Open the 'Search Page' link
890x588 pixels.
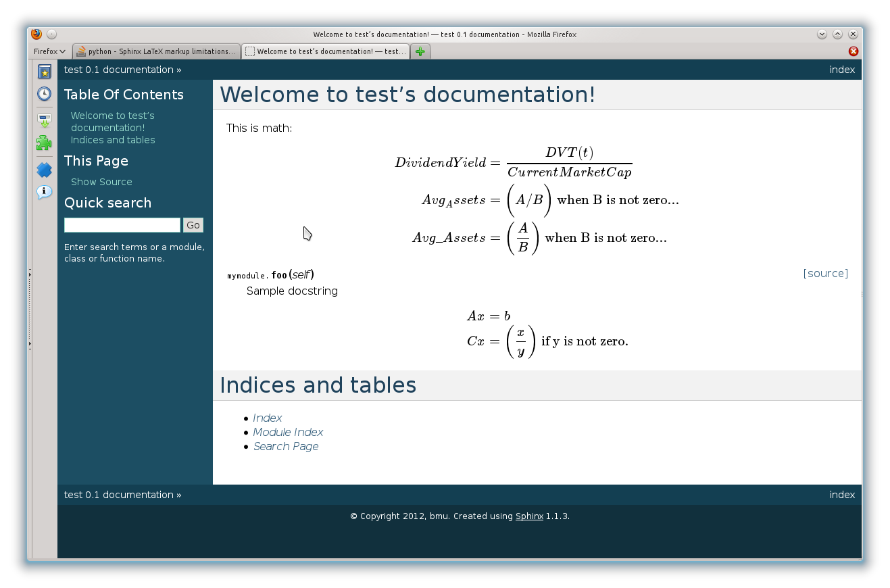tap(286, 446)
